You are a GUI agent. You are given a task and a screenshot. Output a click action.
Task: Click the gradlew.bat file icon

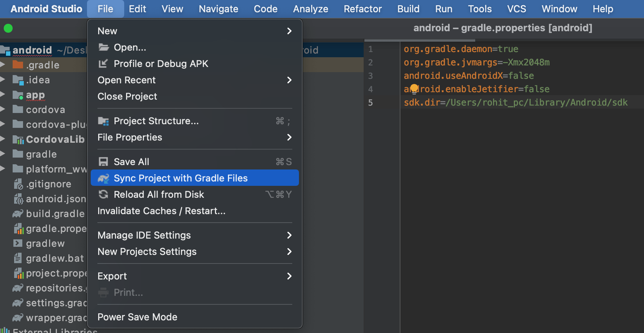pos(18,258)
